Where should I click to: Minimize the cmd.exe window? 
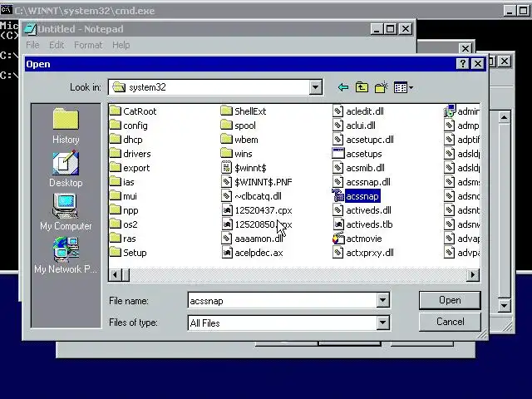coord(510,11)
